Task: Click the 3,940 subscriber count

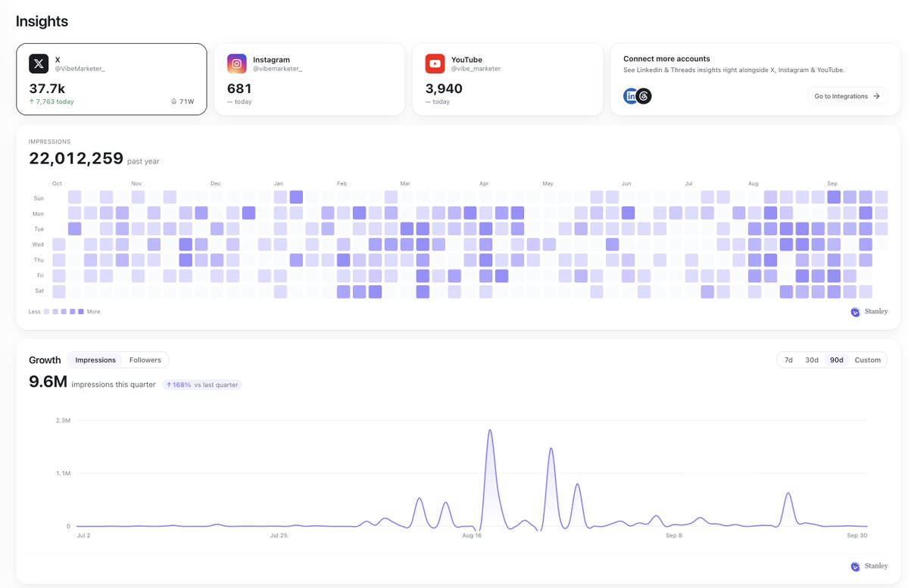Action: point(444,89)
